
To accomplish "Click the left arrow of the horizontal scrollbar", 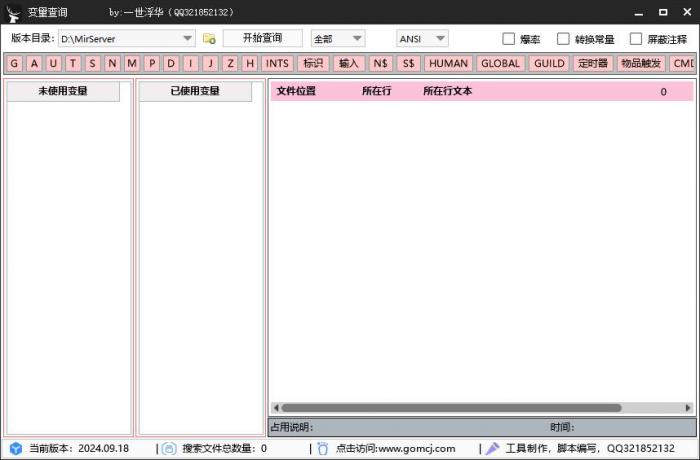I will 276,408.
